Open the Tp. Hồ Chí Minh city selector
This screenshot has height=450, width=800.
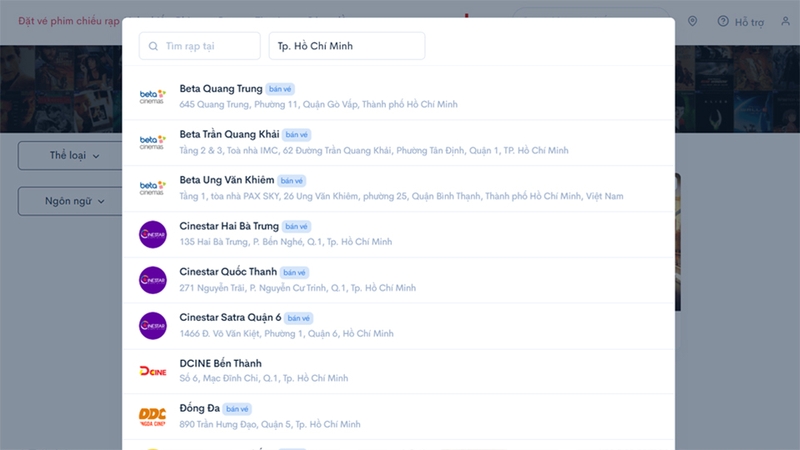click(x=347, y=46)
